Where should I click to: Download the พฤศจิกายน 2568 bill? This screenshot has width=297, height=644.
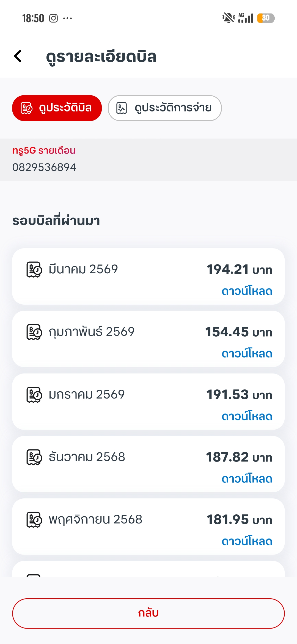tap(247, 541)
